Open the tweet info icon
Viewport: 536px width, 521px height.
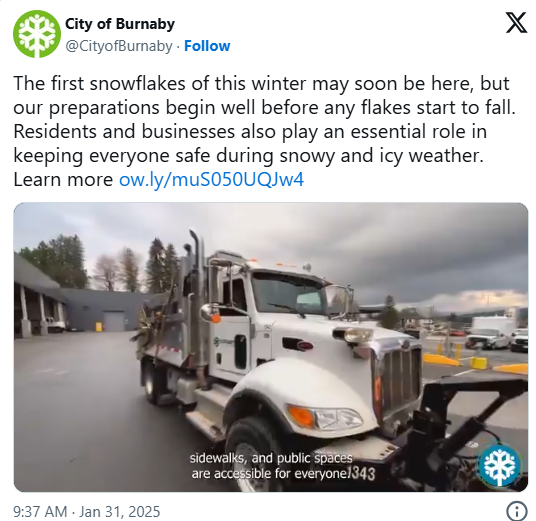[x=516, y=511]
